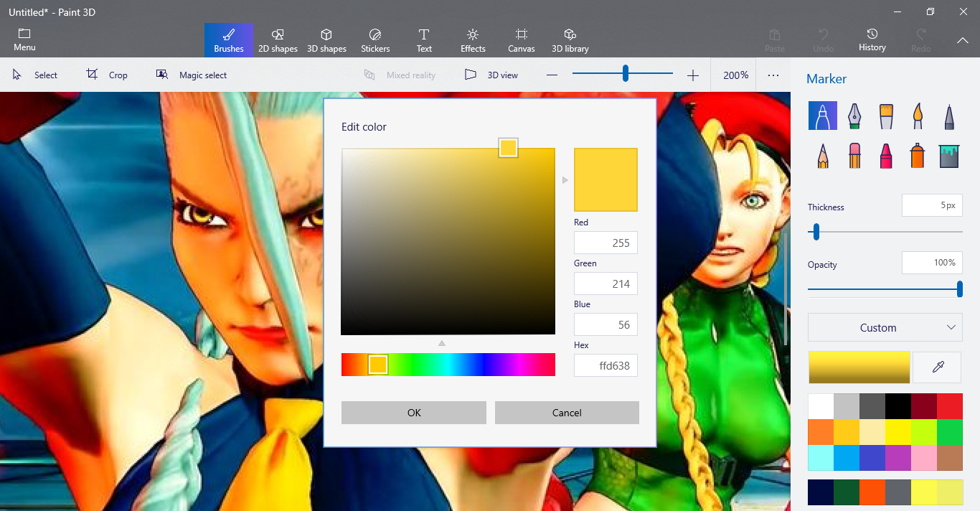This screenshot has width=980, height=511.
Task: Switch to the 3D shapes tab
Action: [326, 40]
